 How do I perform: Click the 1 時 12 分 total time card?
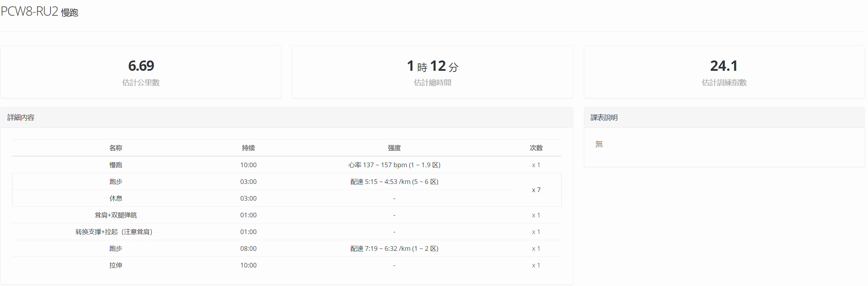[432, 72]
